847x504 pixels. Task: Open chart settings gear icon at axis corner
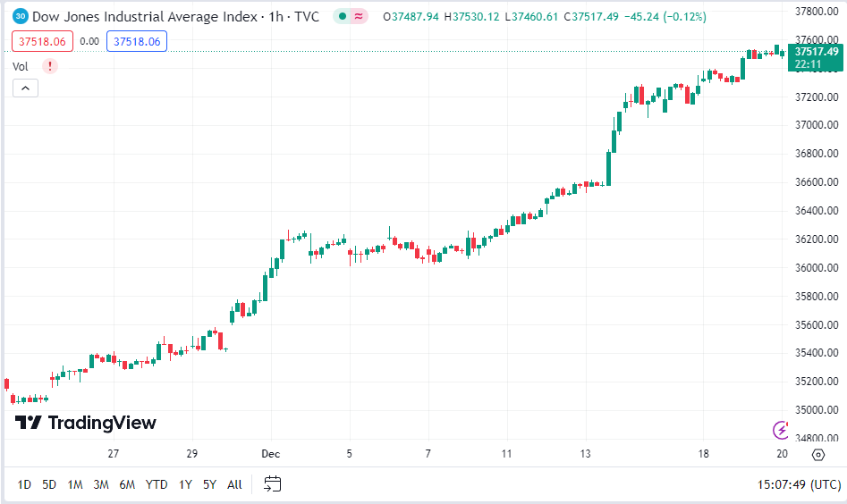click(818, 455)
